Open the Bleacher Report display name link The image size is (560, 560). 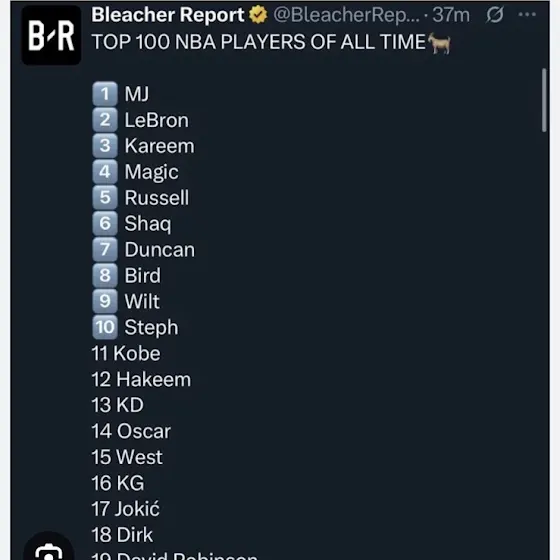[x=168, y=15]
